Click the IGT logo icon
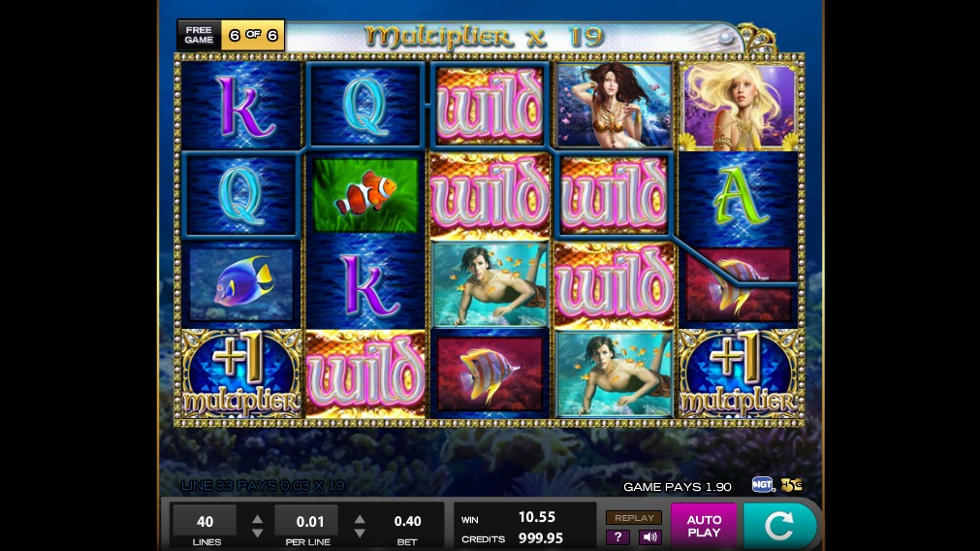This screenshot has height=551, width=980. coord(763,485)
